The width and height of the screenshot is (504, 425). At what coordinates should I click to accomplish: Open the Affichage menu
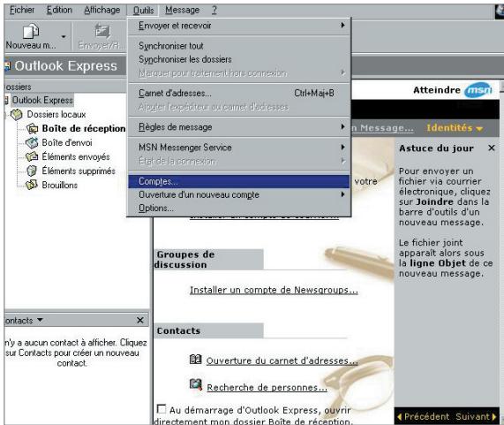point(102,10)
